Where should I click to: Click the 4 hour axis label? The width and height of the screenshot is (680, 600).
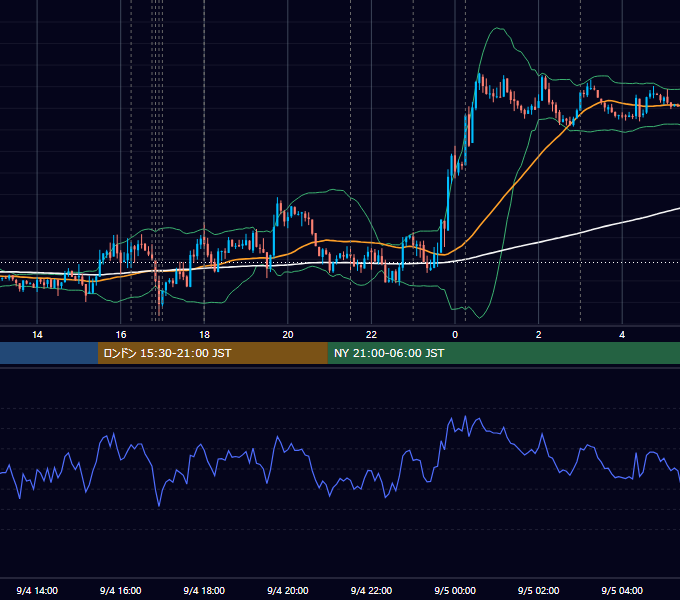[x=622, y=335]
